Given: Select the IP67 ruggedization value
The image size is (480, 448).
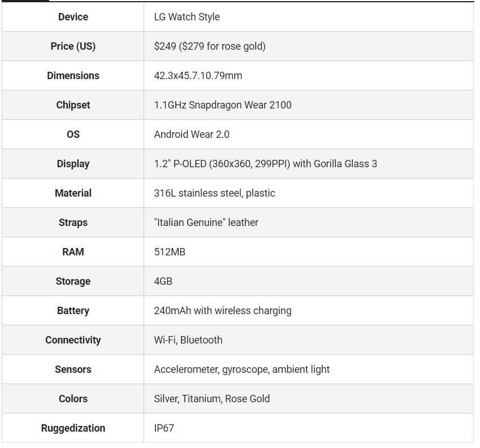Looking at the screenshot, I should pyautogui.click(x=164, y=428).
